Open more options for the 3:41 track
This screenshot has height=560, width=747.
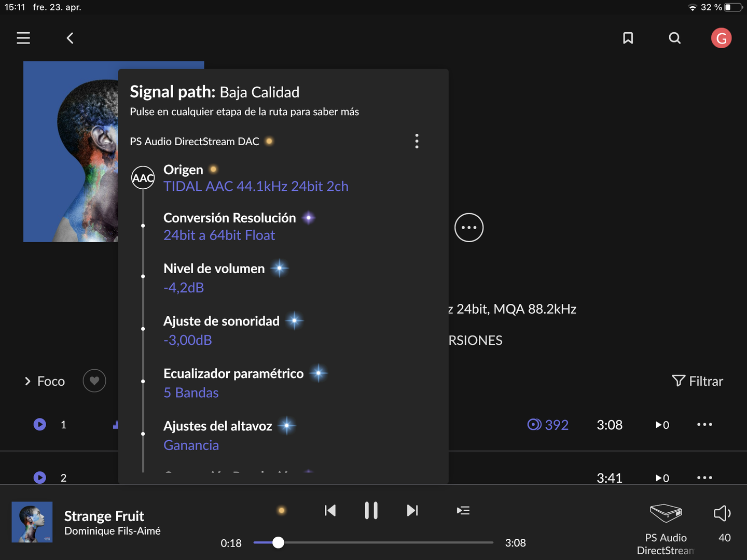point(704,478)
